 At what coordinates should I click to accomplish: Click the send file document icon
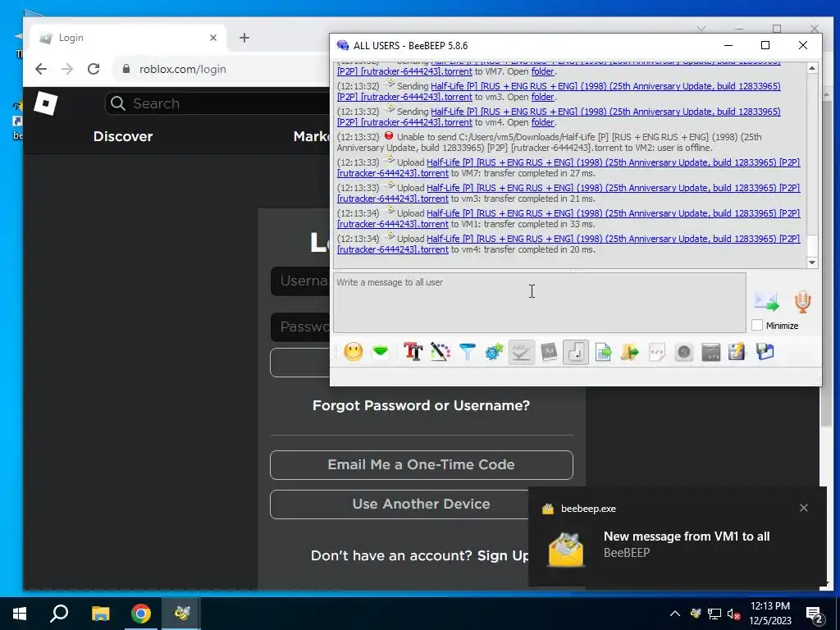(603, 352)
